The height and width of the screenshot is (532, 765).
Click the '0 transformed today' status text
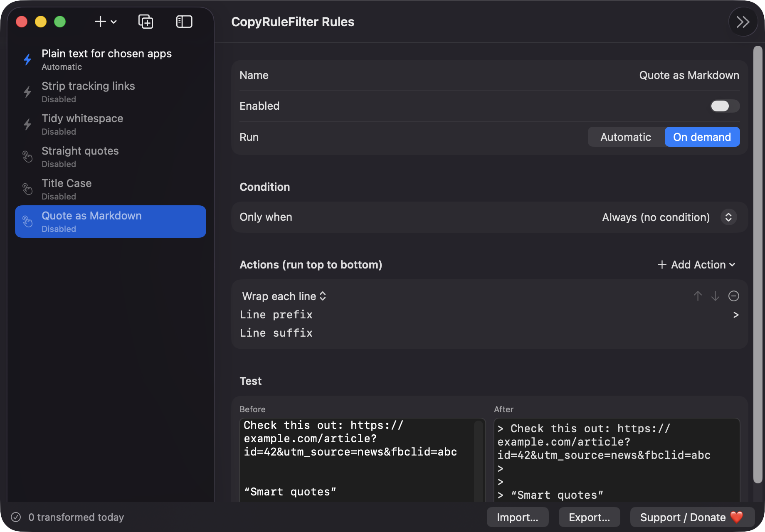[x=76, y=517]
